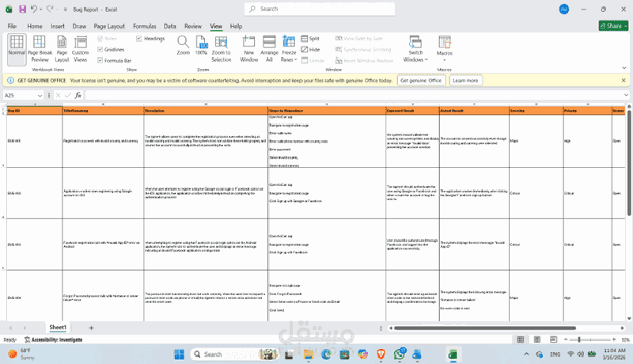The image size is (633, 364).
Task: Switch to Normal workbook view
Action: click(x=17, y=49)
